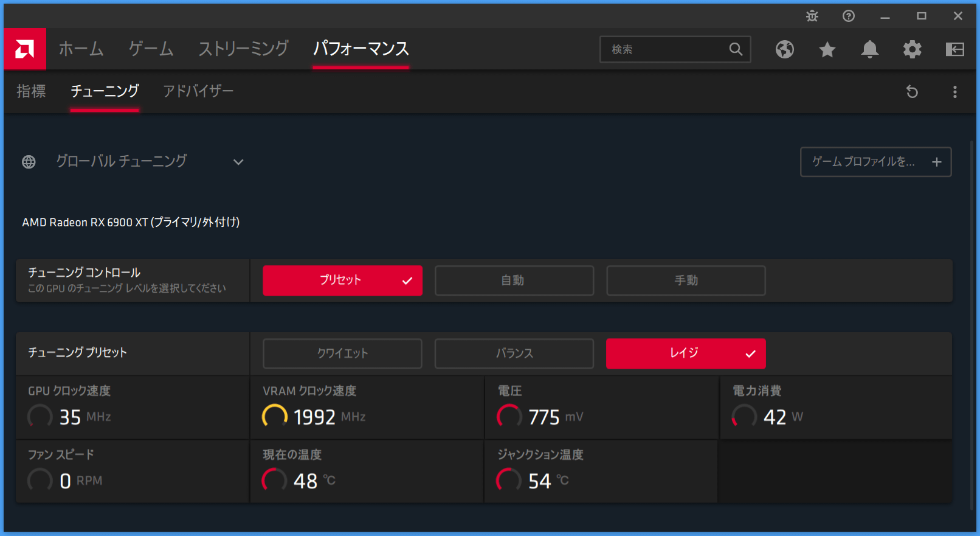The width and height of the screenshot is (980, 536).
Task: Click the 1992 MHz VRAM value
Action: pos(330,417)
